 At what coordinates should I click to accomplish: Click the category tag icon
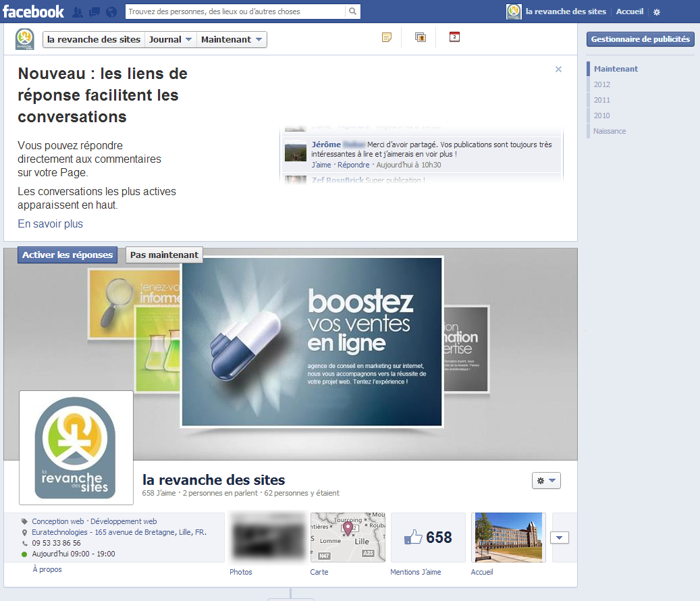24,521
